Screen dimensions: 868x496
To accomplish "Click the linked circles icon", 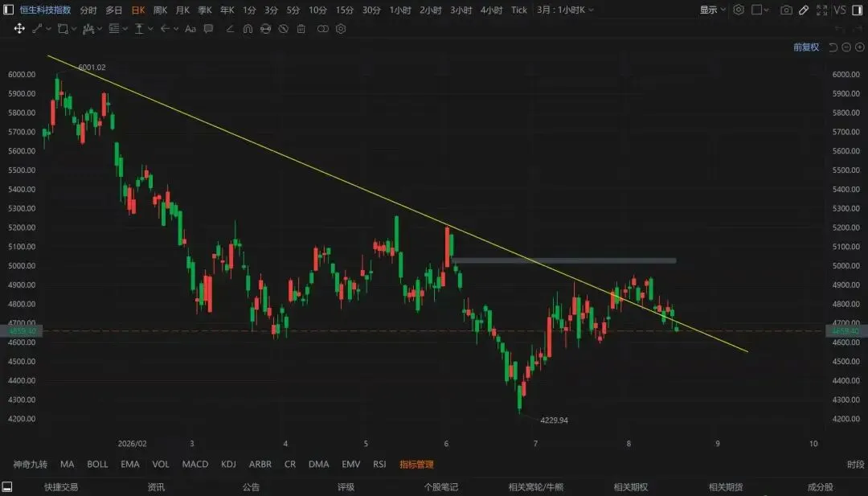I will click(x=323, y=29).
